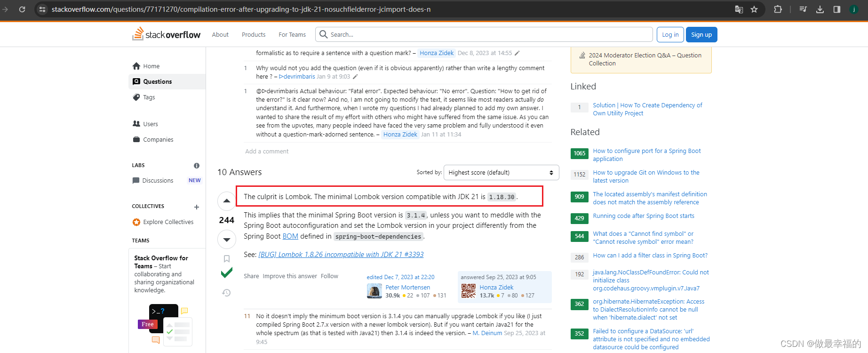The width and height of the screenshot is (868, 353).
Task: Open org.hibernate.HibernateException related question
Action: [x=648, y=310]
